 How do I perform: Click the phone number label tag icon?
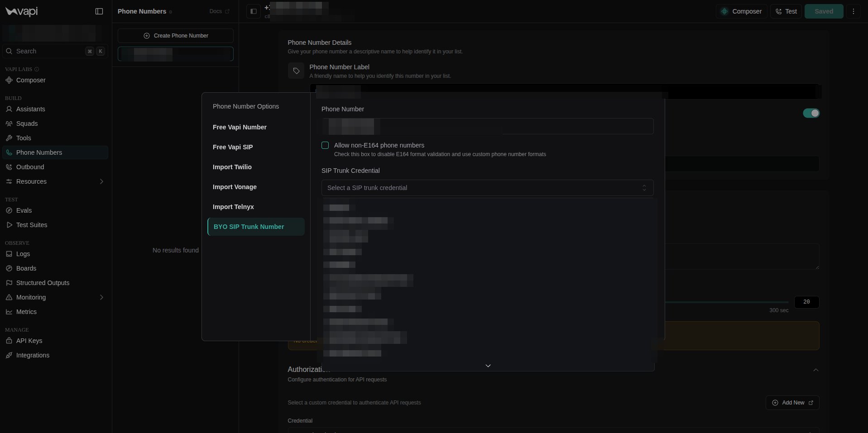[x=296, y=71]
